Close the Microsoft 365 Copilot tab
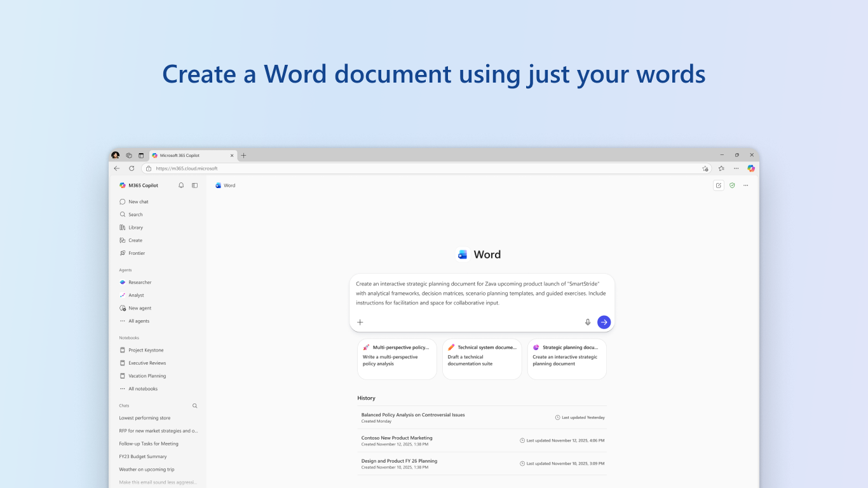868x488 pixels. pyautogui.click(x=232, y=155)
